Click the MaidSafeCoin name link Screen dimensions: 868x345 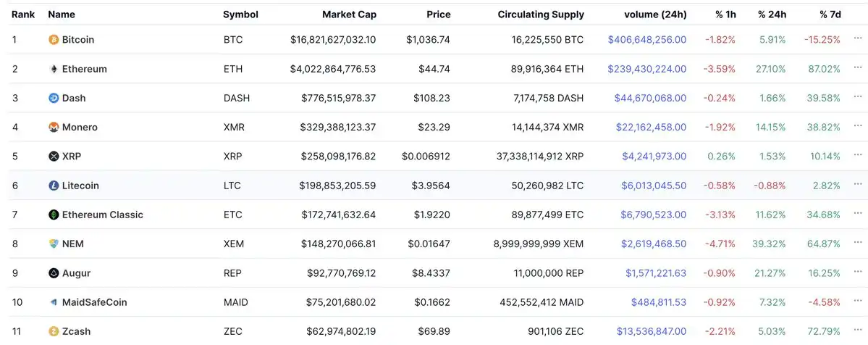94,302
